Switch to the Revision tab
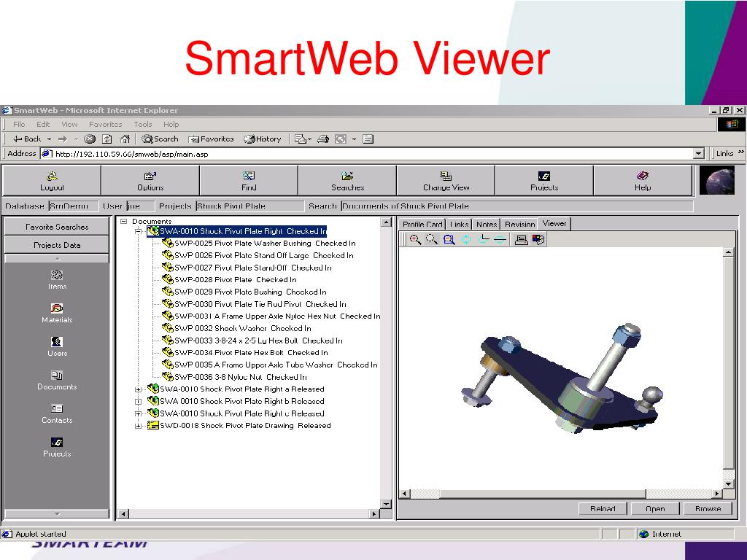This screenshot has width=747, height=560. [x=519, y=225]
